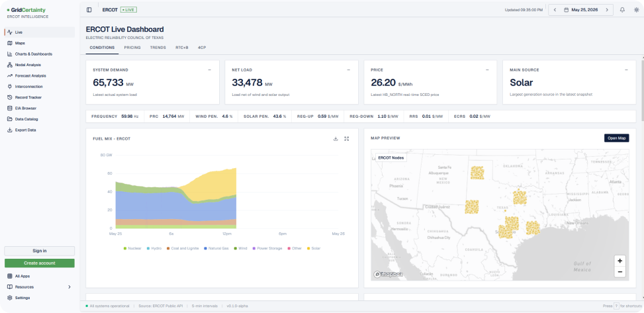The image size is (644, 313).
Task: Click the ERCOT Nodes map label
Action: (x=391, y=157)
